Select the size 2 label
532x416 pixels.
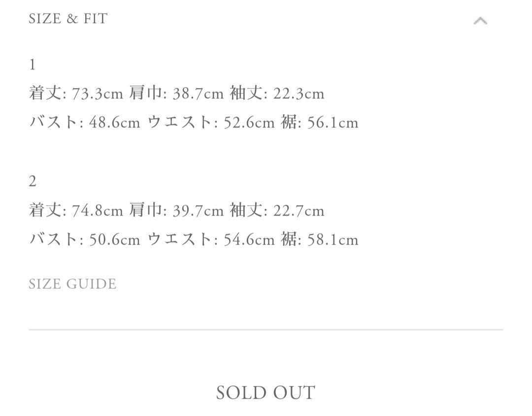coord(33,181)
